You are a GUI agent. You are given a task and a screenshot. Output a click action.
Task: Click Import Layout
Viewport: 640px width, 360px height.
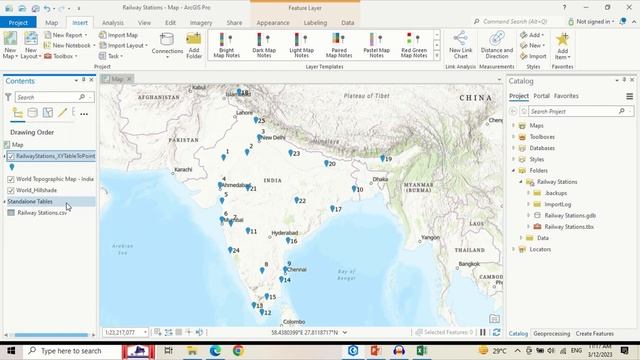pyautogui.click(x=123, y=45)
